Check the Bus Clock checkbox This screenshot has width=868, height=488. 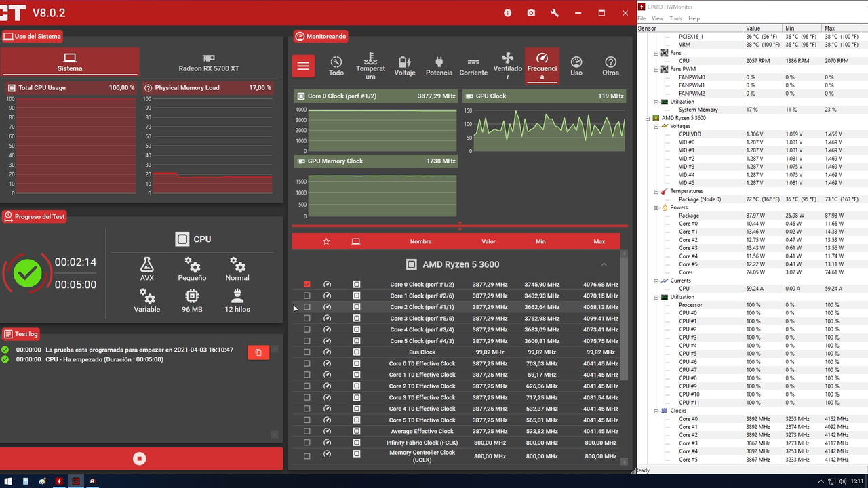tap(307, 352)
